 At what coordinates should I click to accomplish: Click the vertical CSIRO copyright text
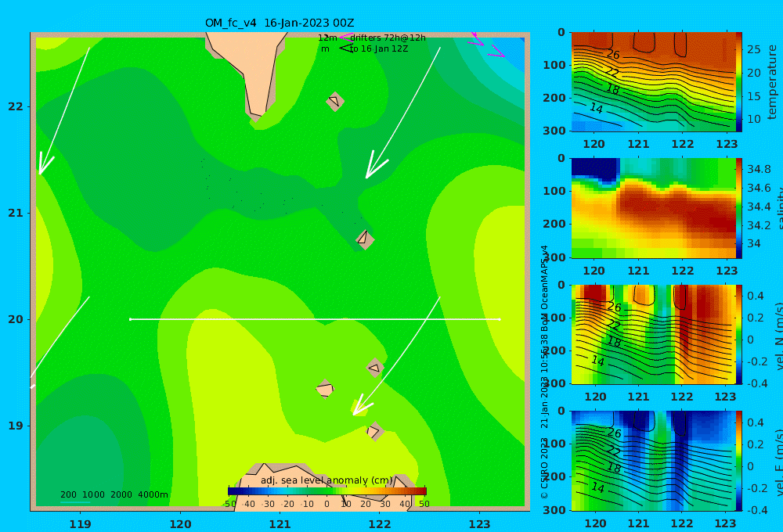pos(545,372)
